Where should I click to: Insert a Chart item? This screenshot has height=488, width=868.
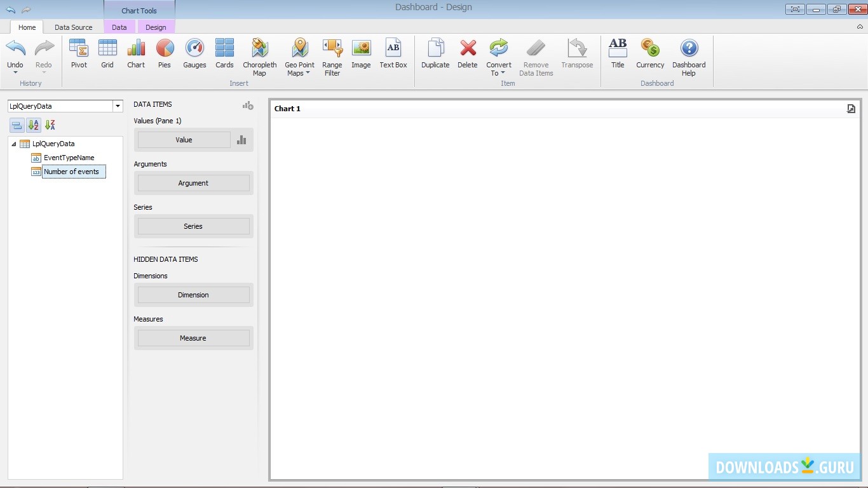click(136, 53)
